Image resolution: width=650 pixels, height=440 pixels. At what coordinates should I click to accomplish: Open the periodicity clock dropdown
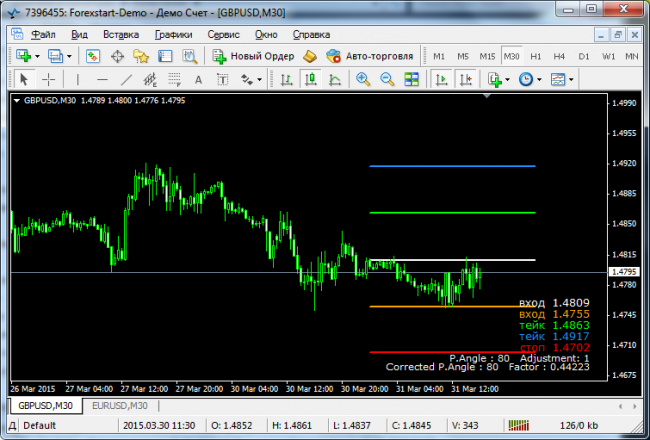540,79
